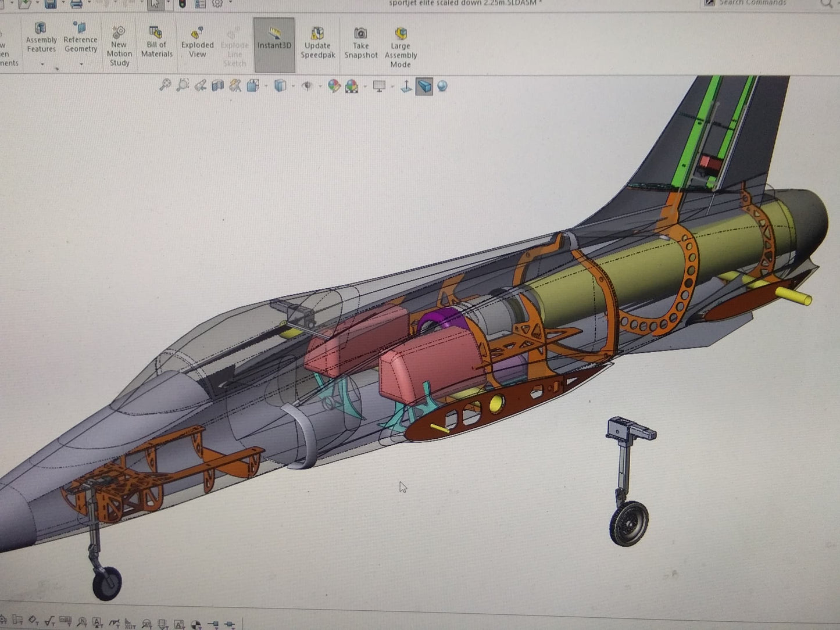Open the Assembly Features tool
The width and height of the screenshot is (840, 630).
41,37
